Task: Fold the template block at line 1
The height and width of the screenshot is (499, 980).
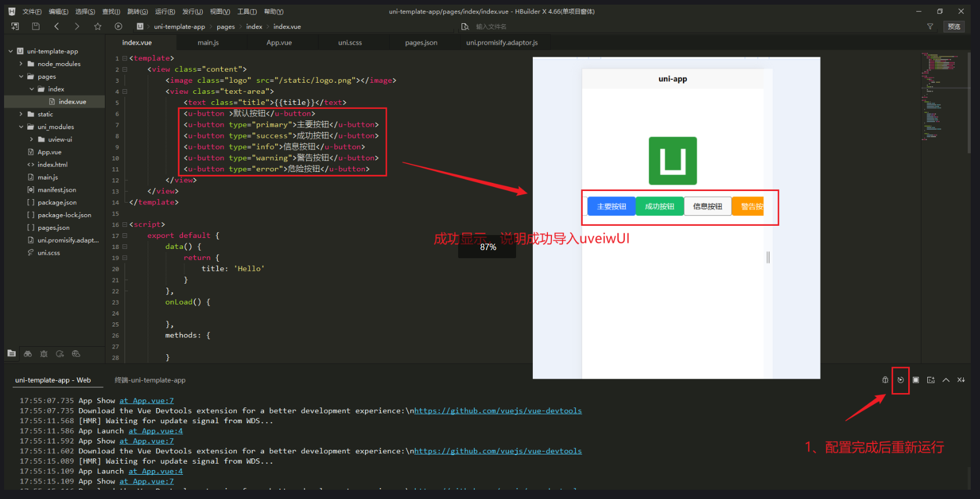Action: point(125,58)
